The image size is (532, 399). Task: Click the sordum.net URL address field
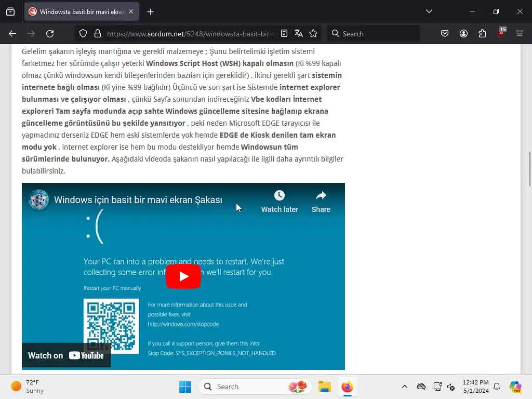190,34
